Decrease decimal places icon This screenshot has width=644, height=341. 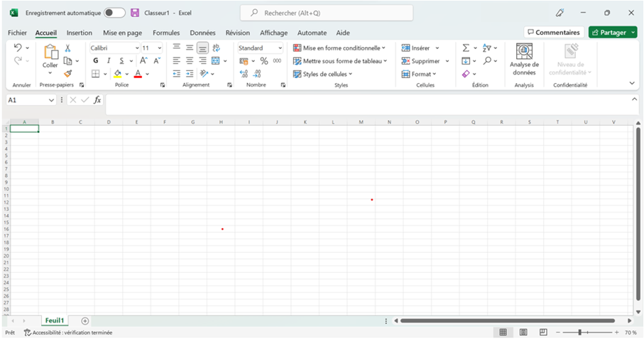tap(257, 74)
